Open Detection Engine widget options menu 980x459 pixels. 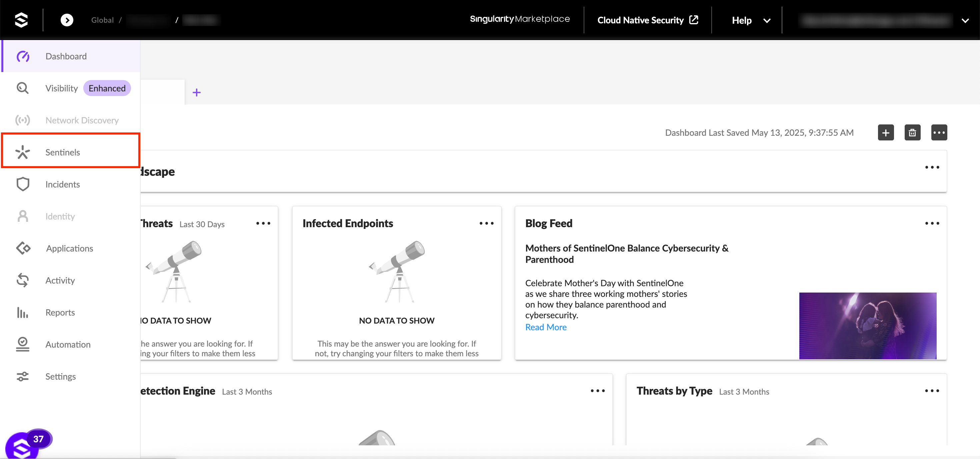click(598, 391)
